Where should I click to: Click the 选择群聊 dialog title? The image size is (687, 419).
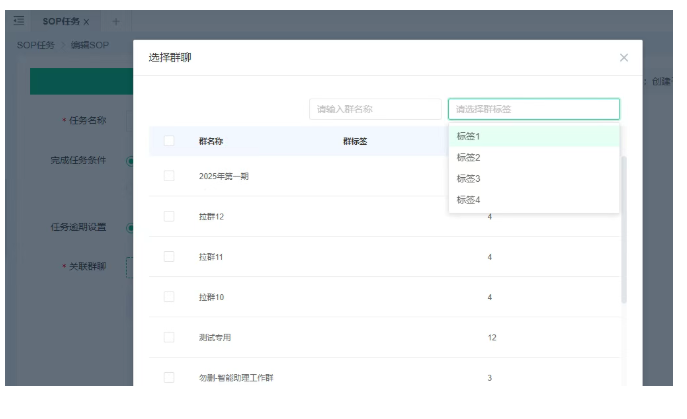click(170, 57)
